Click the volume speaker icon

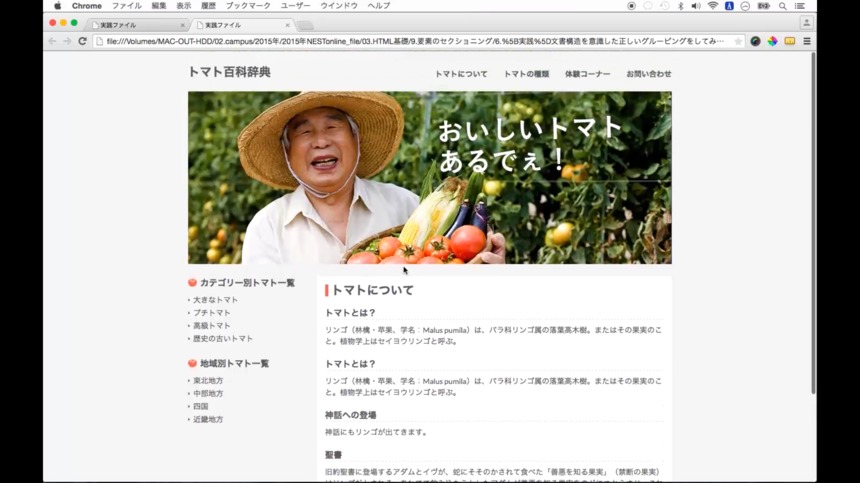click(x=696, y=6)
